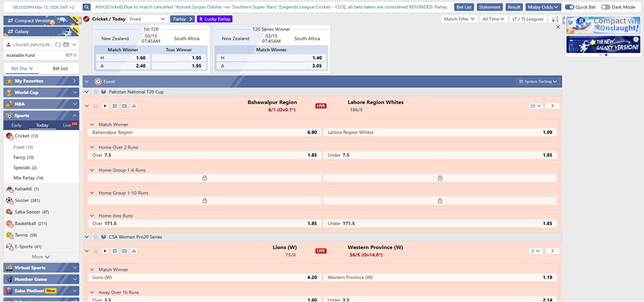Open live stream for Bahawalpur Region match
644x302 pixels.
click(105, 106)
